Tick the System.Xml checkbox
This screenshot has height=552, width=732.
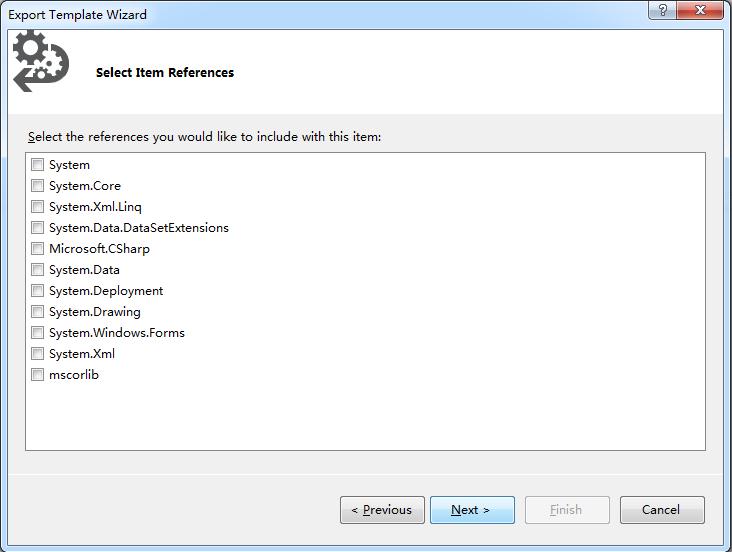(37, 354)
